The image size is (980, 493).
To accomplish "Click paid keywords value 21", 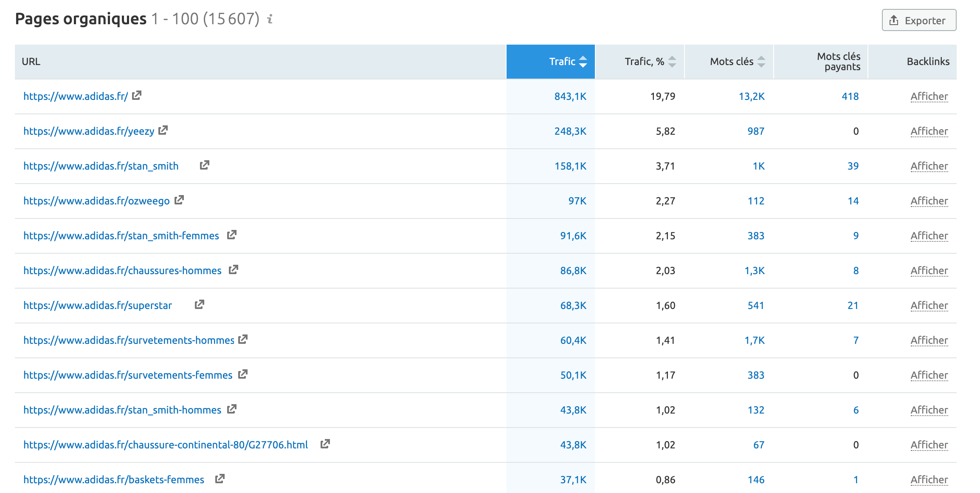I will [x=853, y=306].
